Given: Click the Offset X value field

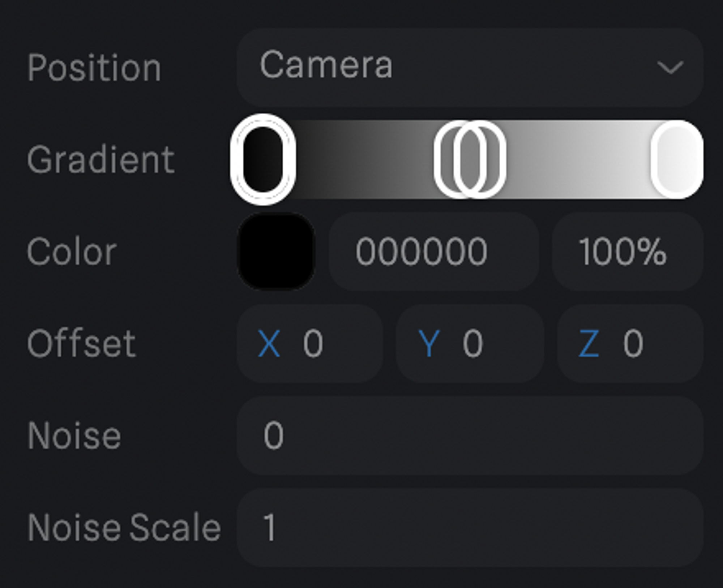Looking at the screenshot, I should click(325, 343).
